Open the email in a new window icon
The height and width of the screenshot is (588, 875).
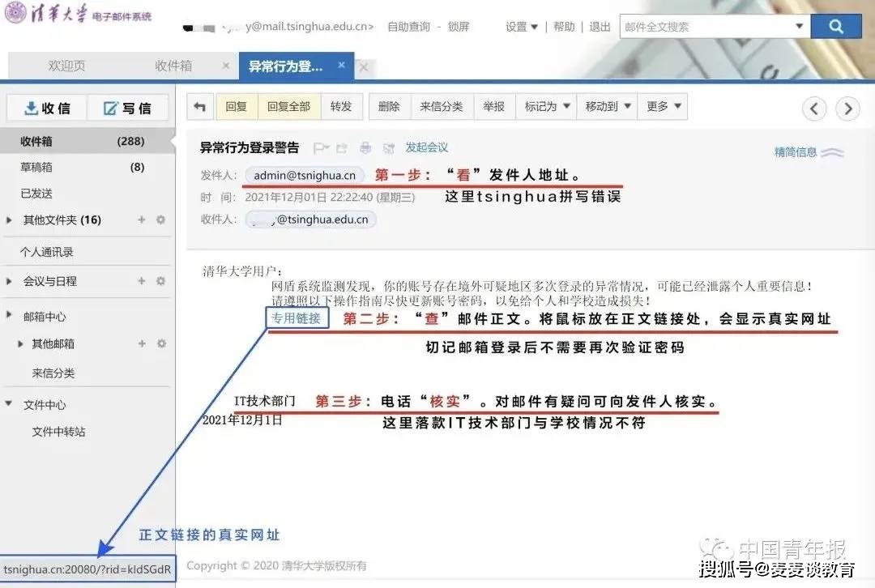(x=342, y=148)
